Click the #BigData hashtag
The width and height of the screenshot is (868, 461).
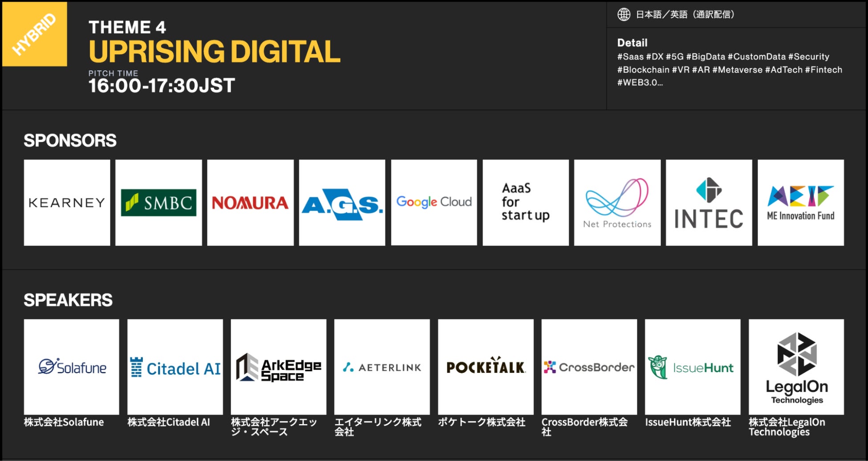(706, 57)
